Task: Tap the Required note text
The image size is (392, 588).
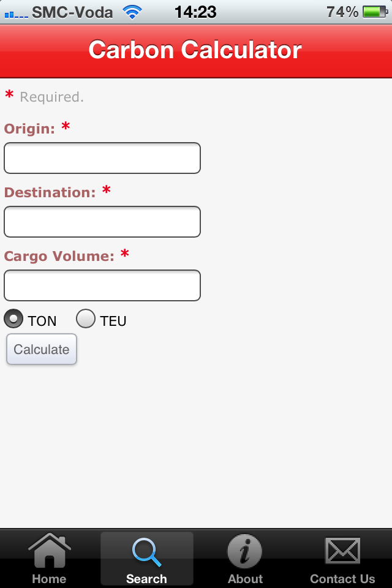Action: [51, 97]
